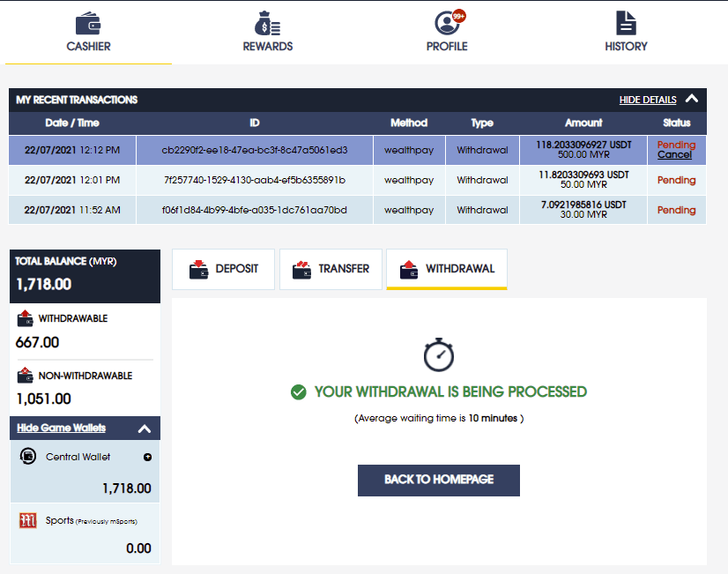The image size is (728, 574).
Task: Expand the Central Wallet arrow button
Action: click(x=146, y=457)
